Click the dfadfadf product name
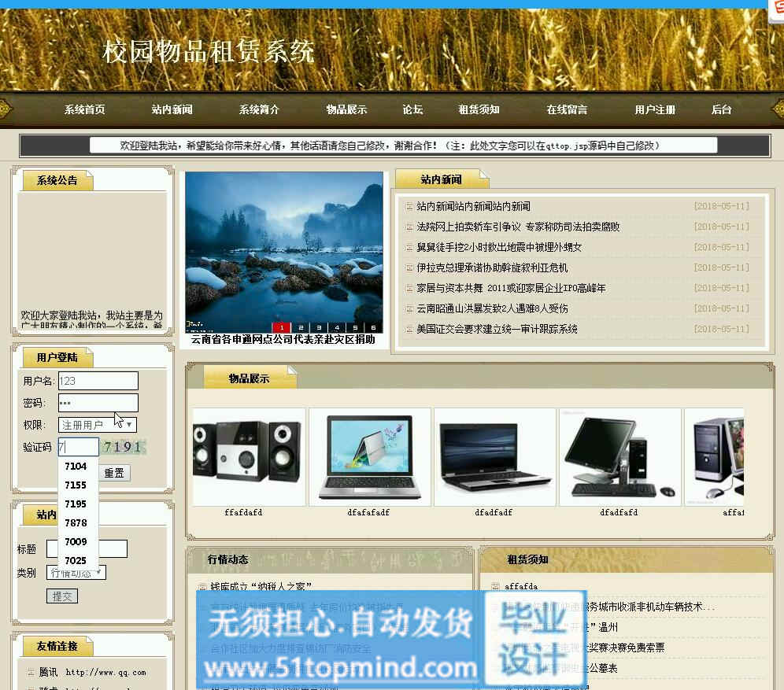784x690 pixels. coord(494,513)
